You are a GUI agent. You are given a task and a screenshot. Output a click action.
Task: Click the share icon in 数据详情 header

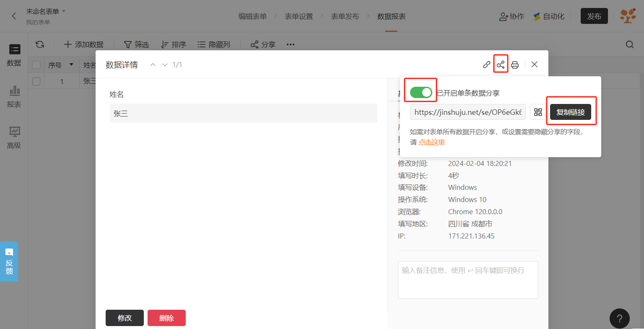pyautogui.click(x=501, y=65)
